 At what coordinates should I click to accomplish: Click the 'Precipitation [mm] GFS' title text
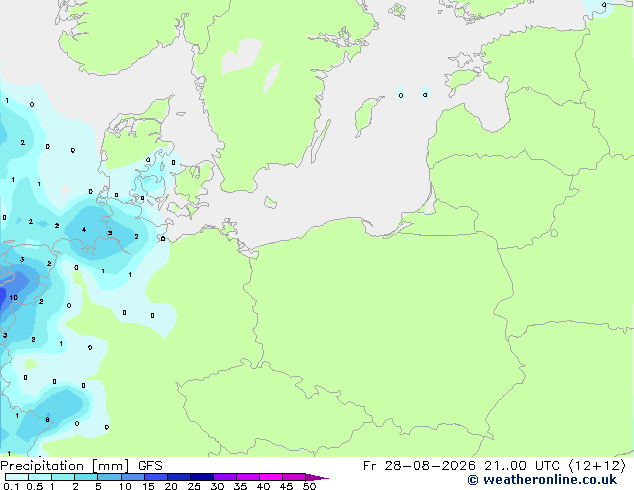point(81,466)
